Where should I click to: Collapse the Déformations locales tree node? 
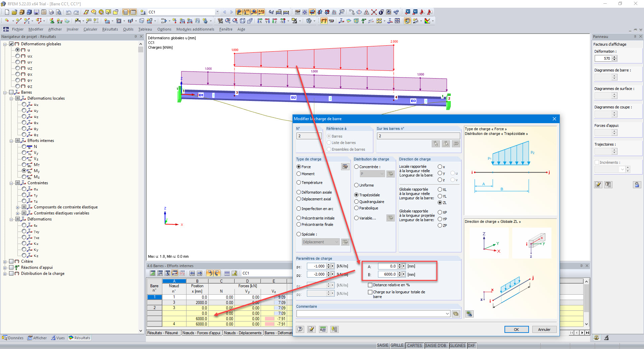point(11,98)
